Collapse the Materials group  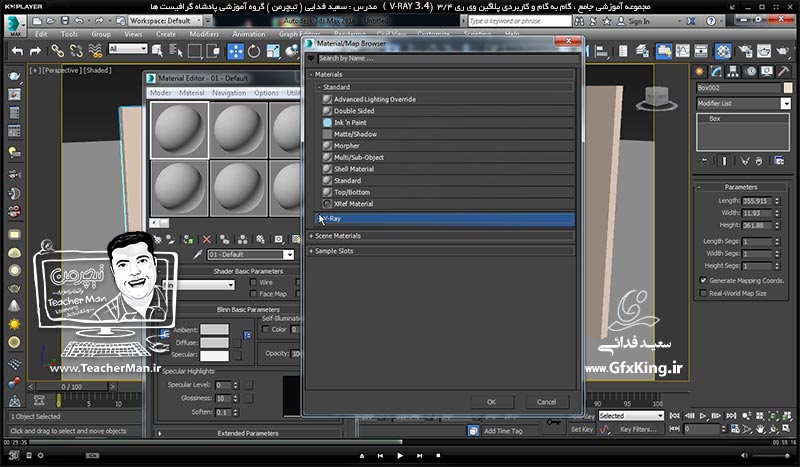(441, 75)
